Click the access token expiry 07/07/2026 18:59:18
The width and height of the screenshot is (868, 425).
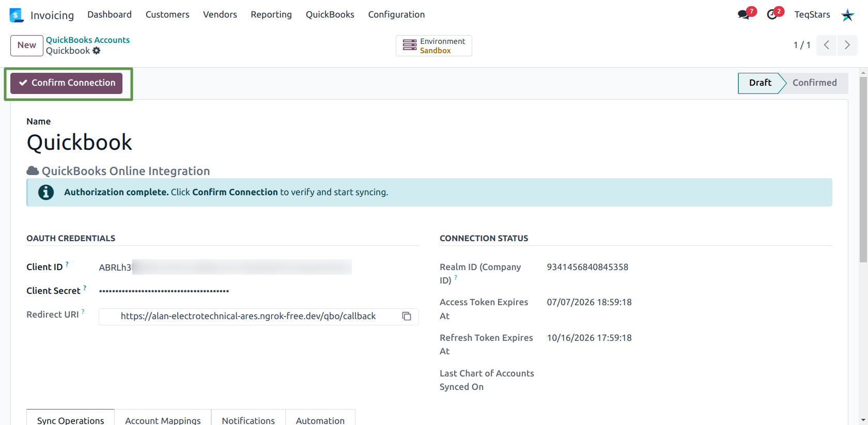(590, 302)
